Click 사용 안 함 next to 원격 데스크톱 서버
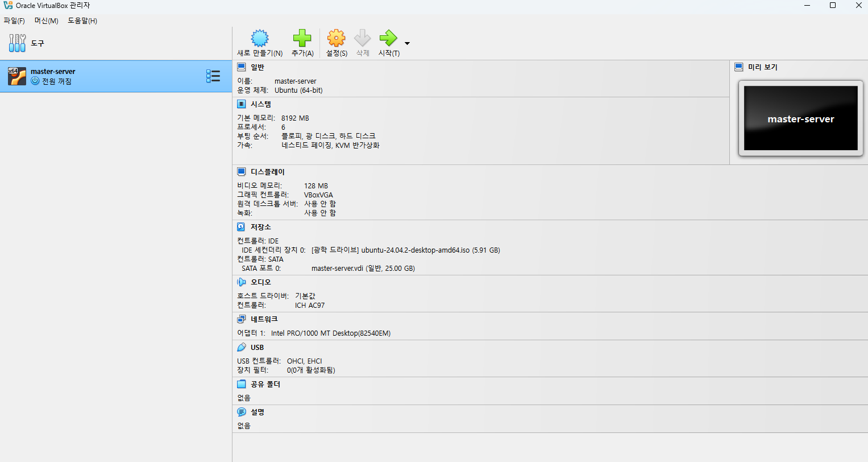Screen dimensions: 868x462 pyautogui.click(x=320, y=204)
